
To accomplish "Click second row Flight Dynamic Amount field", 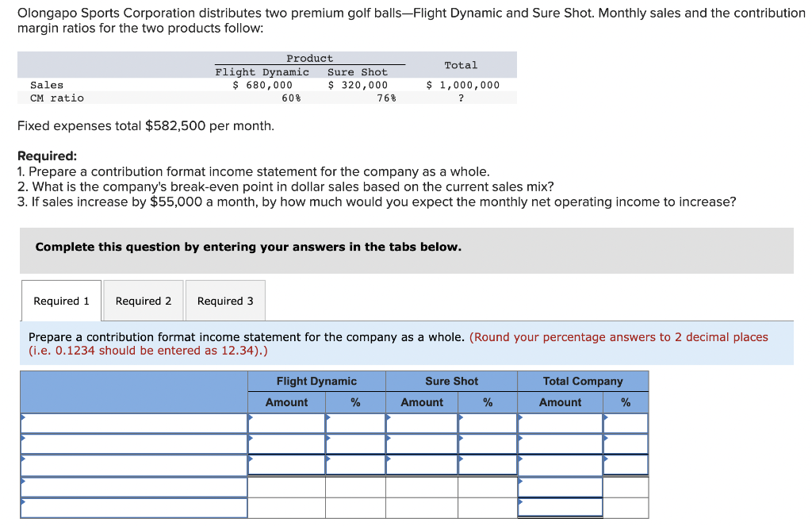I will (286, 444).
